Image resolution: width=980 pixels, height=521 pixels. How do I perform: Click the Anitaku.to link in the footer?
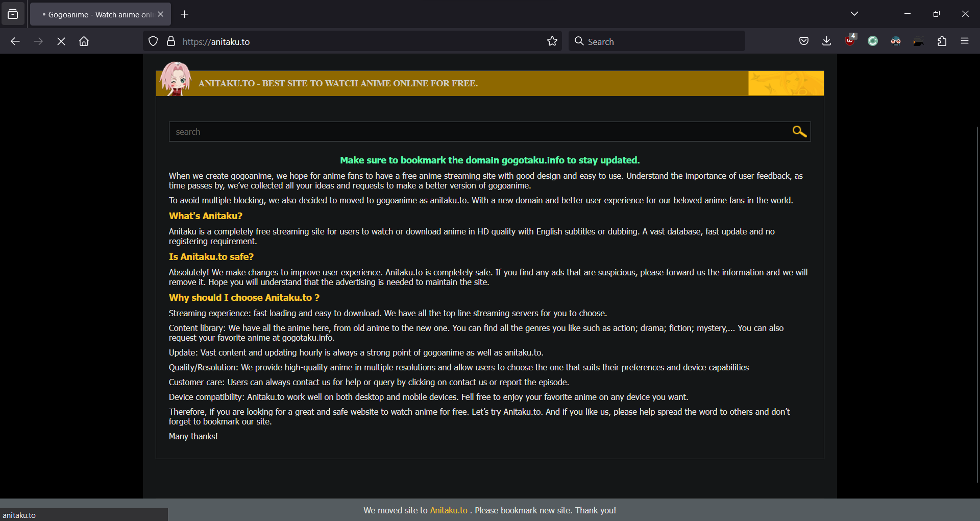(448, 510)
